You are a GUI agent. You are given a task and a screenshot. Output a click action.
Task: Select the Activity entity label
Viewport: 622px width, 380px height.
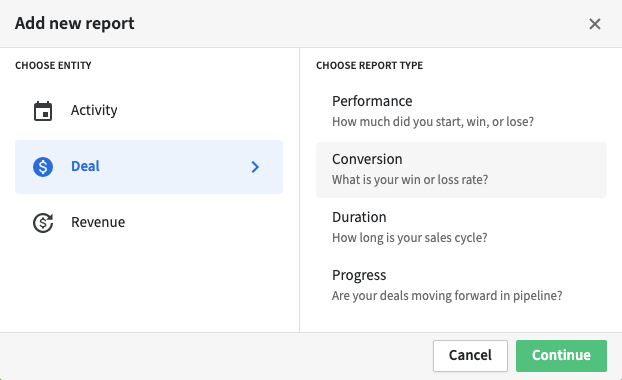94,110
